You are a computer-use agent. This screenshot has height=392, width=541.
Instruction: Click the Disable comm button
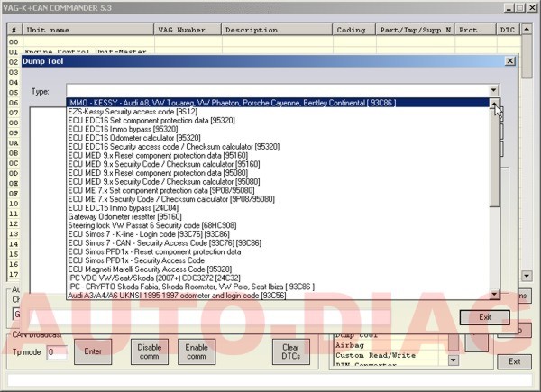(150, 351)
